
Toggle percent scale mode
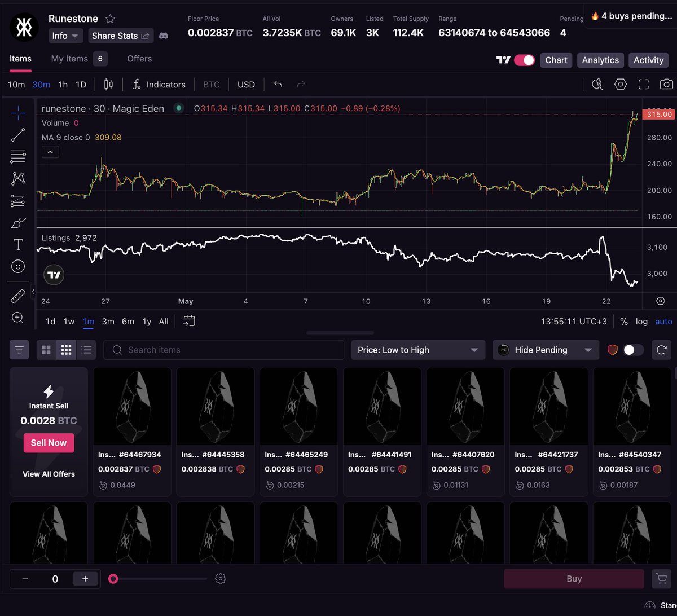623,321
